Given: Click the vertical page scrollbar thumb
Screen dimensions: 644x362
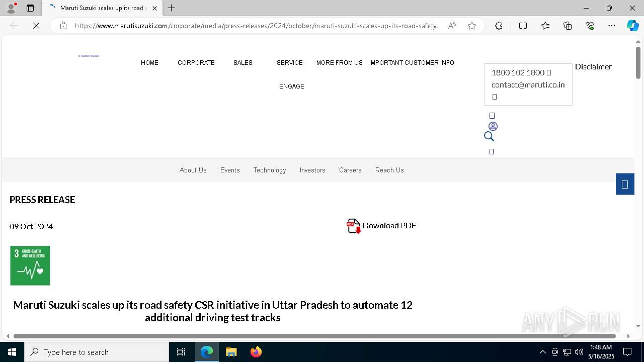Looking at the screenshot, I should click(638, 62).
